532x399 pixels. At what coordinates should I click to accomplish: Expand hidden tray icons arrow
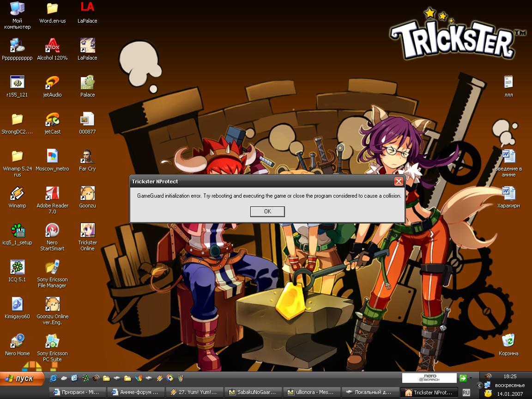coord(479,385)
